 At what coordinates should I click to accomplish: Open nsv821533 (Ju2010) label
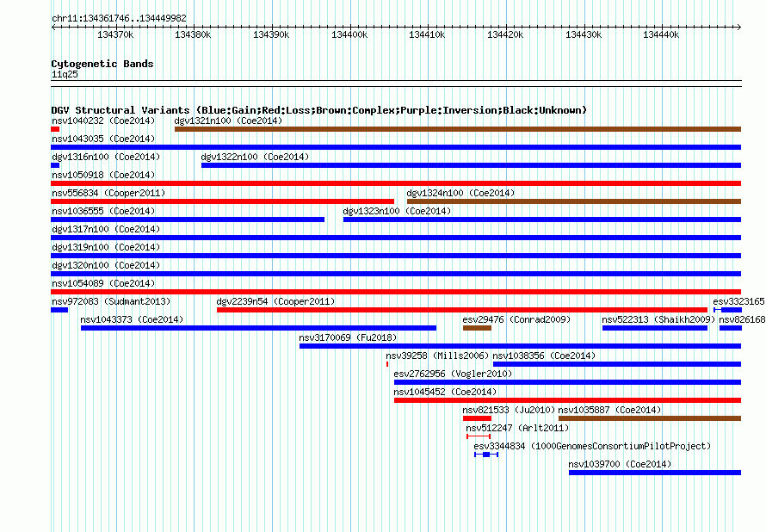(x=509, y=410)
